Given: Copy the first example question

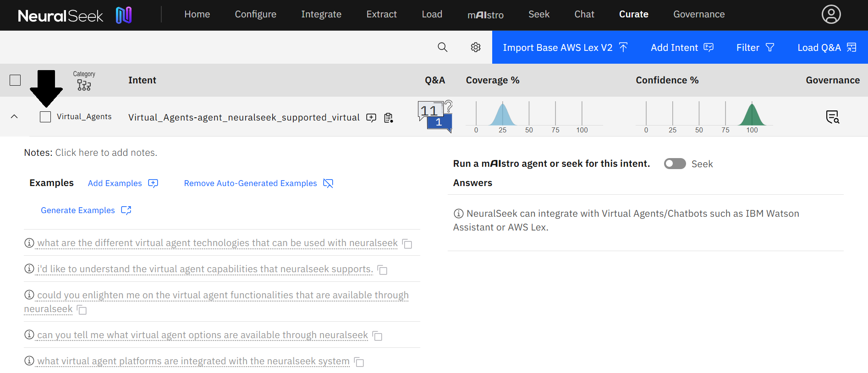Looking at the screenshot, I should [x=407, y=244].
